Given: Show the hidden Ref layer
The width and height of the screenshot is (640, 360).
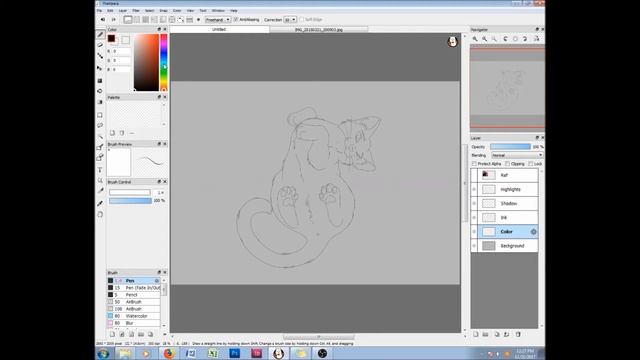Looking at the screenshot, I should tap(474, 175).
